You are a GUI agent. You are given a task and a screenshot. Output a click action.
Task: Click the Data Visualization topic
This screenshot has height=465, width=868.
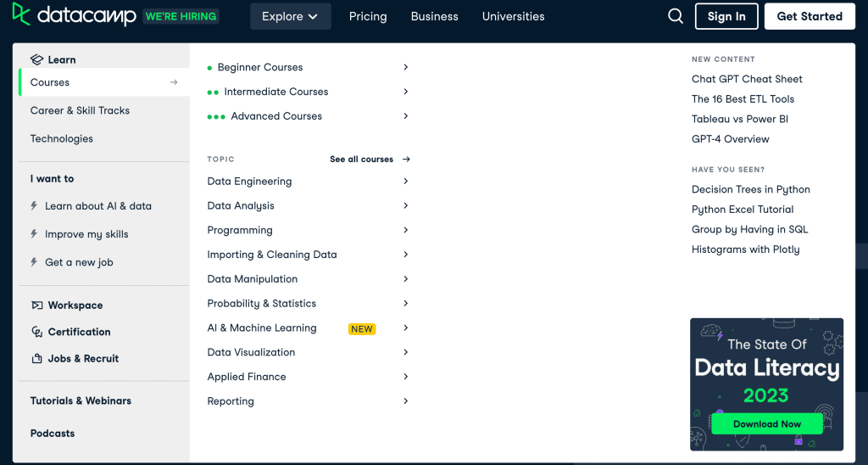click(251, 352)
